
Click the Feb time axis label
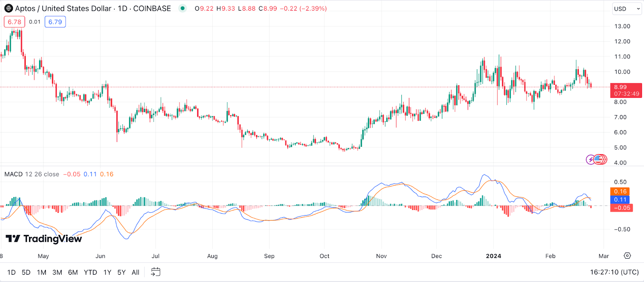click(550, 256)
